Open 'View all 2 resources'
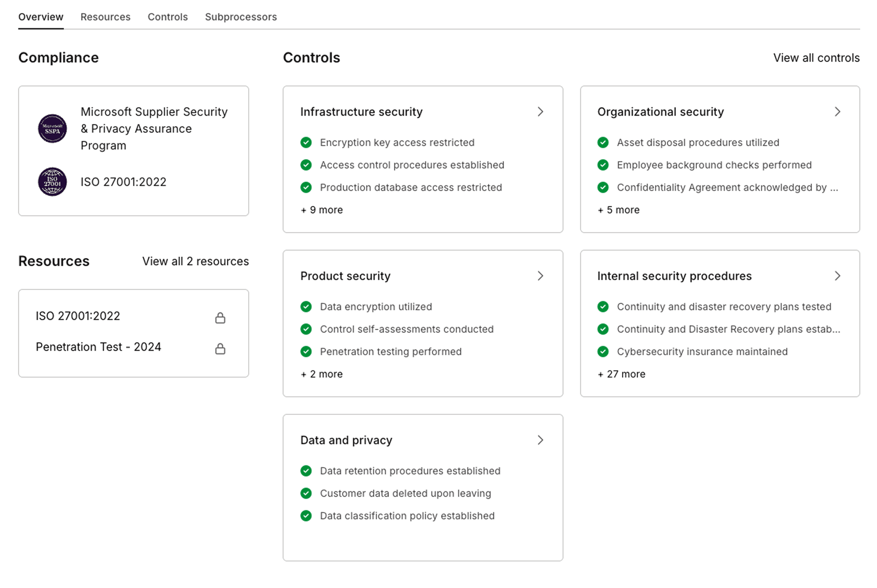Screen dimensions: 877x588 (x=195, y=261)
